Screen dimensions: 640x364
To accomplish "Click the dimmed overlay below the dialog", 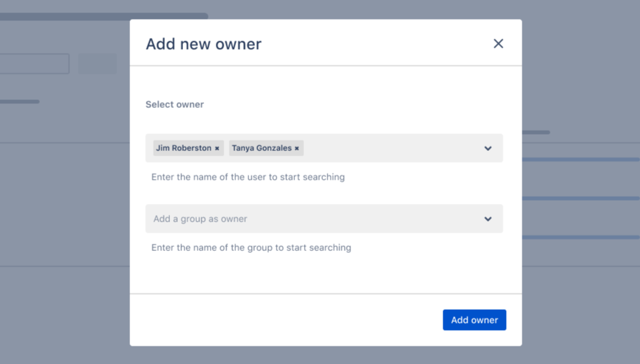I will pyautogui.click(x=326, y=355).
